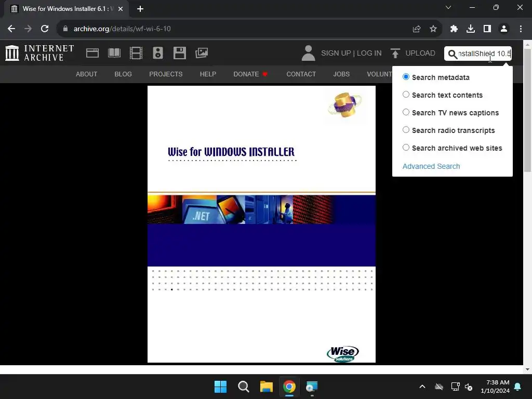532x399 pixels.
Task: Click the Wise for Windows Installer cover image
Action: [x=262, y=224]
